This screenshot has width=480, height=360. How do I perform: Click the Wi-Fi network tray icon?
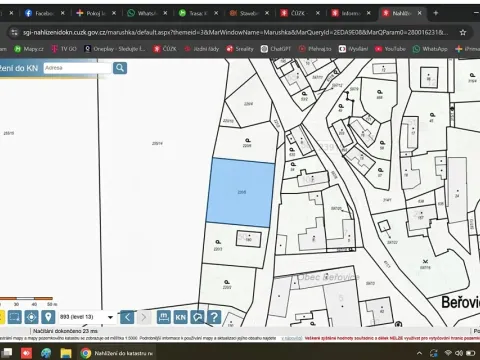tap(448, 353)
